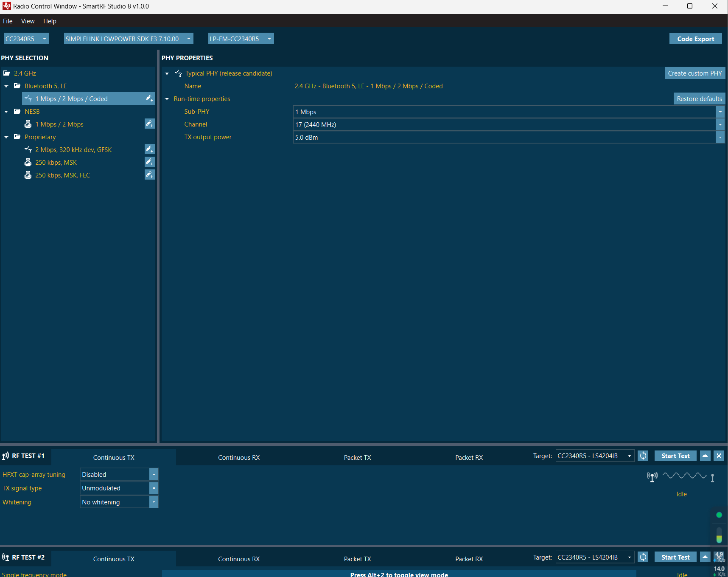Click the Idle status text in RF TEST #1
The image size is (728, 577).
681,494
